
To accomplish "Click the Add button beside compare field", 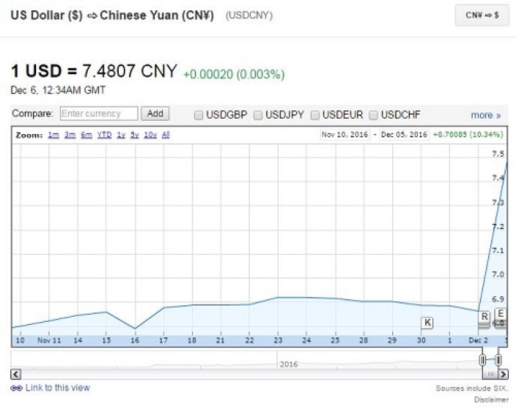I will [x=155, y=114].
